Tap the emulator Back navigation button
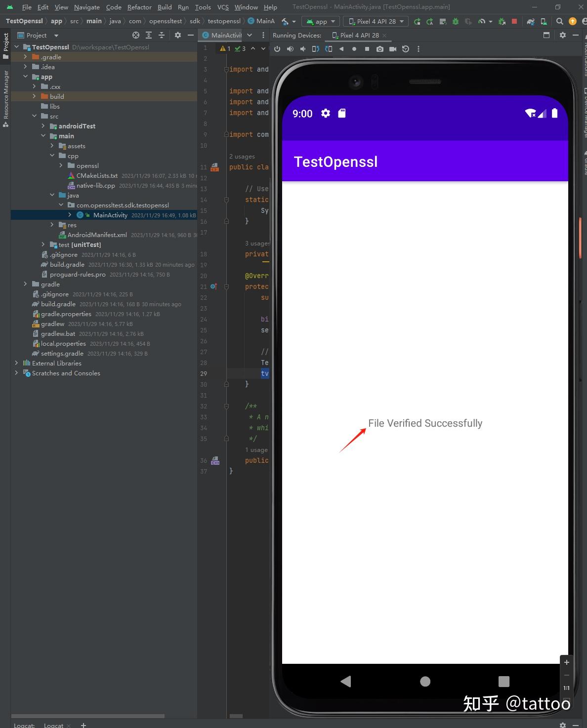Image resolution: width=587 pixels, height=728 pixels. click(x=345, y=681)
